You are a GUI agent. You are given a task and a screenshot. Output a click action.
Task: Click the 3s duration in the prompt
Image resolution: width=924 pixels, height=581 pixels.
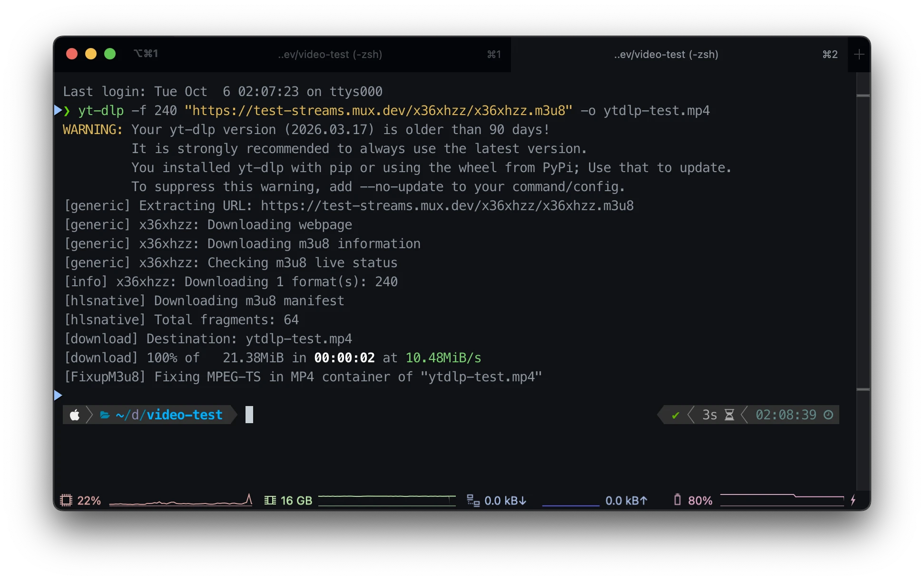click(x=709, y=415)
